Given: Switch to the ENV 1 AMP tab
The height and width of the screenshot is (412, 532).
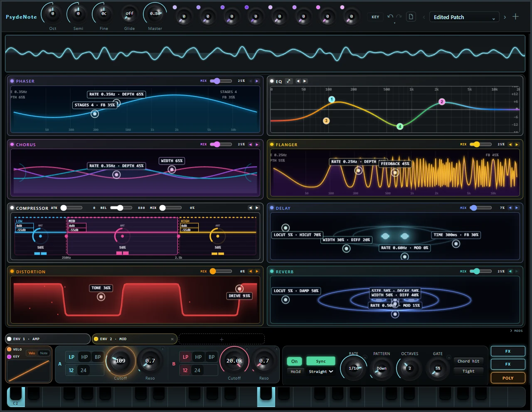Looking at the screenshot, I should (48, 339).
